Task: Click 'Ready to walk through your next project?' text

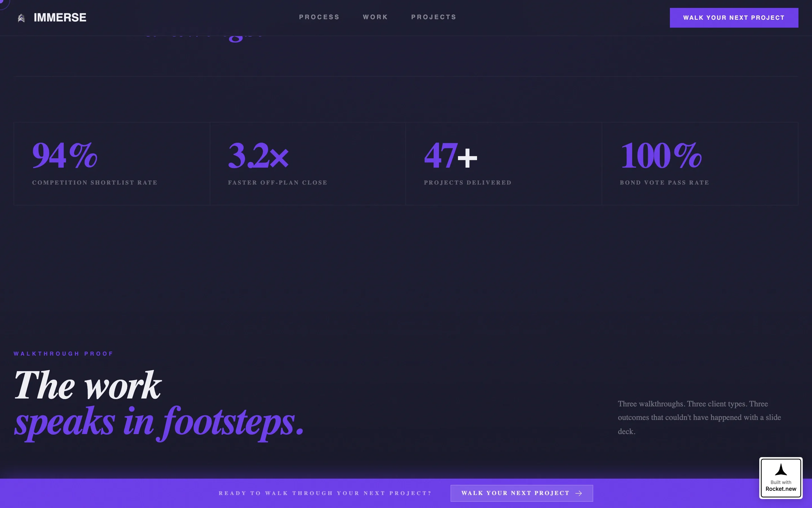Action: tap(325, 493)
